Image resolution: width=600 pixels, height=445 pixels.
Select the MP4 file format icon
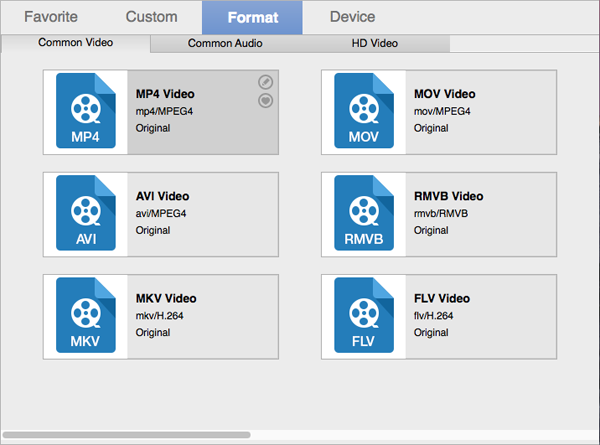point(85,112)
